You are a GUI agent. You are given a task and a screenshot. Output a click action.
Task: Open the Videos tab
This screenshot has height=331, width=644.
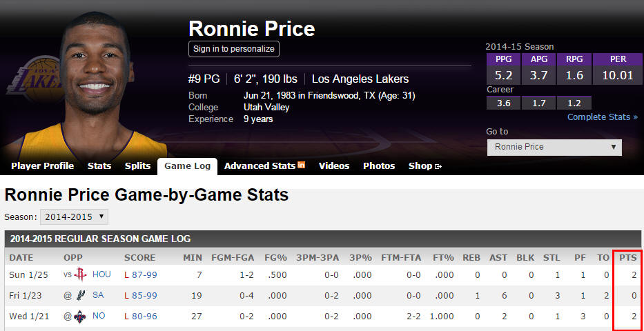[334, 166]
